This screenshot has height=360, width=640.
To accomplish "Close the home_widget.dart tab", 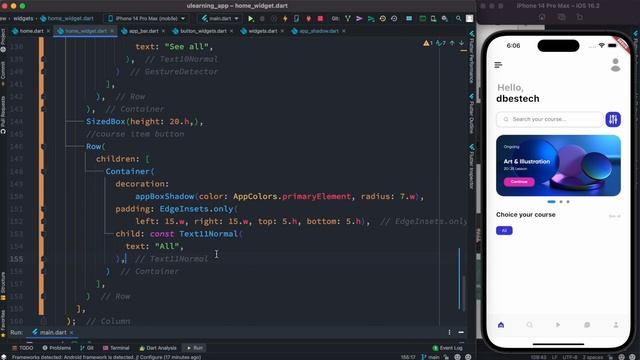I will tap(112, 31).
